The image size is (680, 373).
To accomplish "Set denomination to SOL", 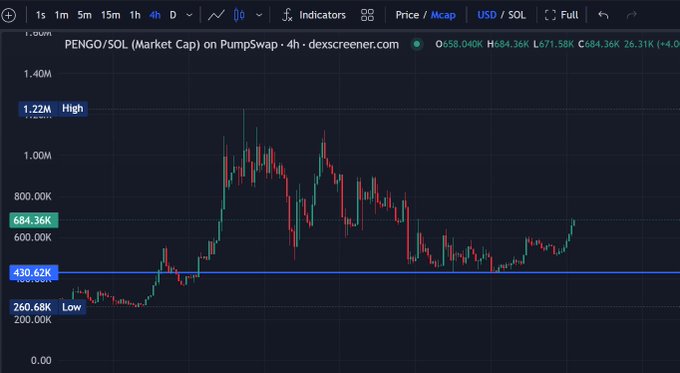I will [x=517, y=15].
